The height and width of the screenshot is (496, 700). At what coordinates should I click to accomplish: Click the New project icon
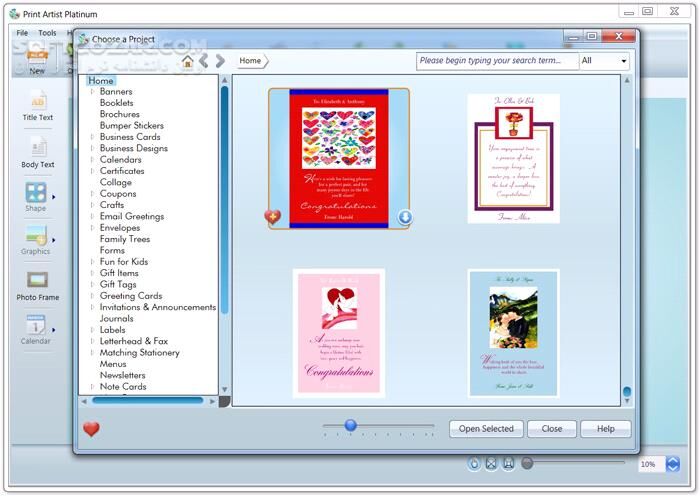coord(38,61)
